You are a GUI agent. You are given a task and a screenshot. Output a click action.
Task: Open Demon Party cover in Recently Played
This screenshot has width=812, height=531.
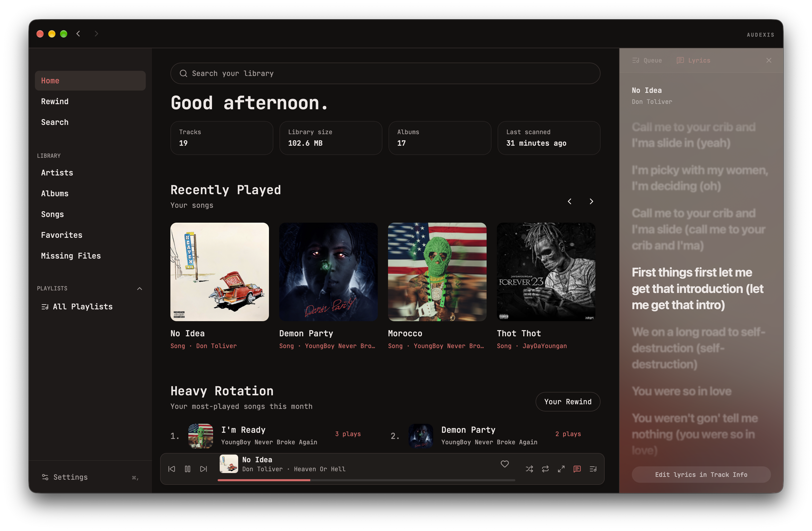(x=328, y=272)
